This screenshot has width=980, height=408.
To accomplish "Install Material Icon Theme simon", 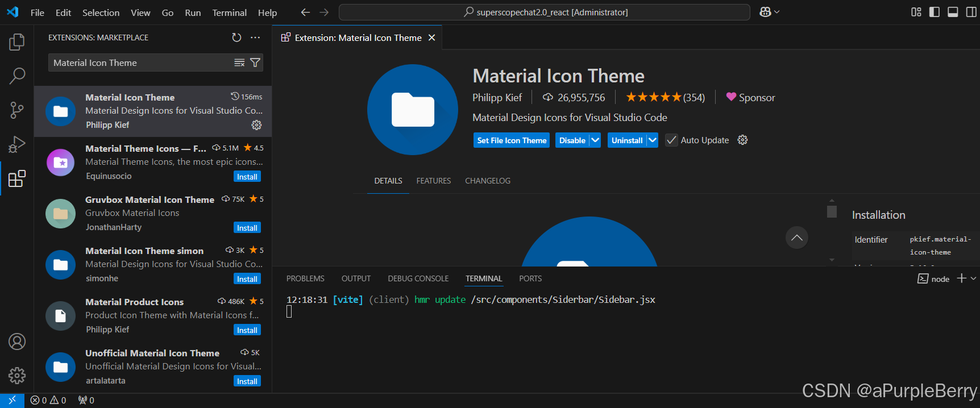I will [247, 279].
